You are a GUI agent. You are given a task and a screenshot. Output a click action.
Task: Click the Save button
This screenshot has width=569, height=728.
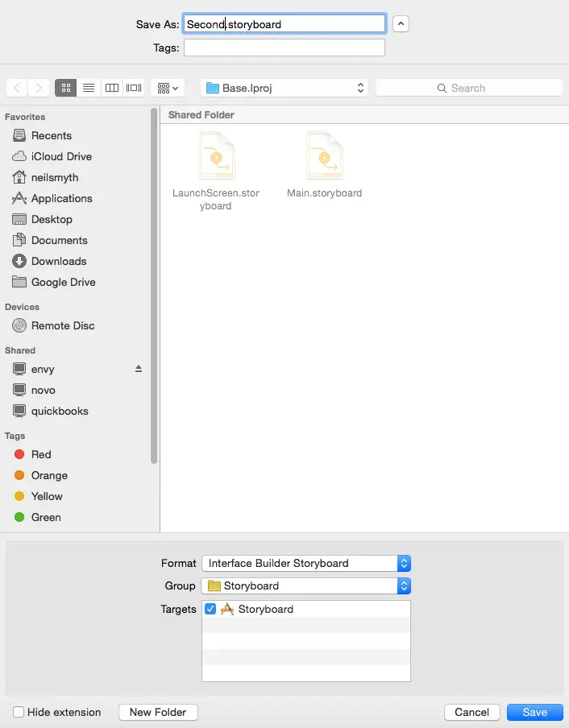coord(535,712)
